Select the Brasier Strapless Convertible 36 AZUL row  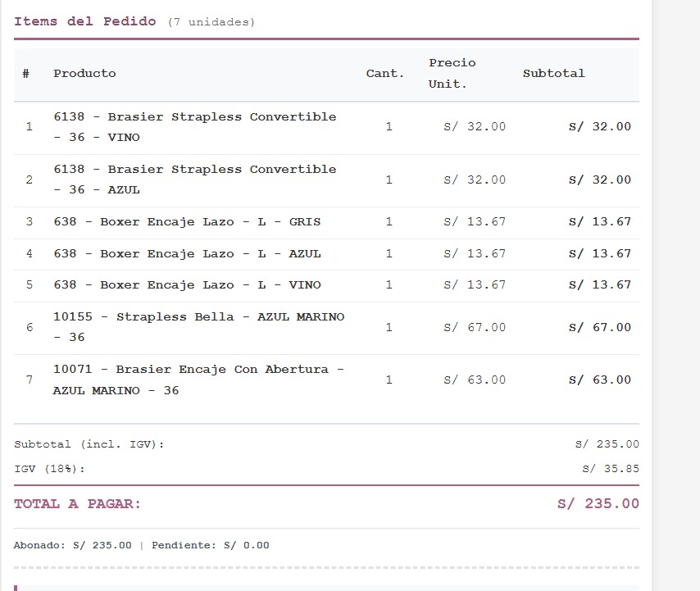(195, 180)
